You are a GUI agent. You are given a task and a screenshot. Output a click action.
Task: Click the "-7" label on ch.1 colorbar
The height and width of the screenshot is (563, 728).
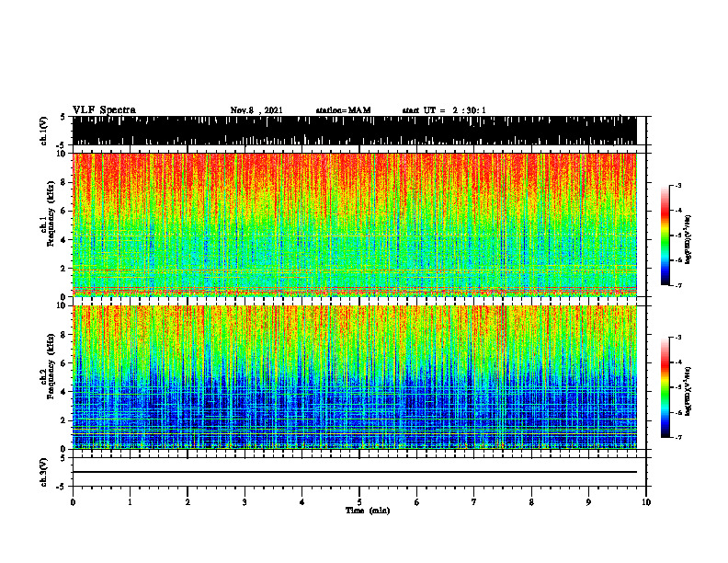tap(678, 285)
